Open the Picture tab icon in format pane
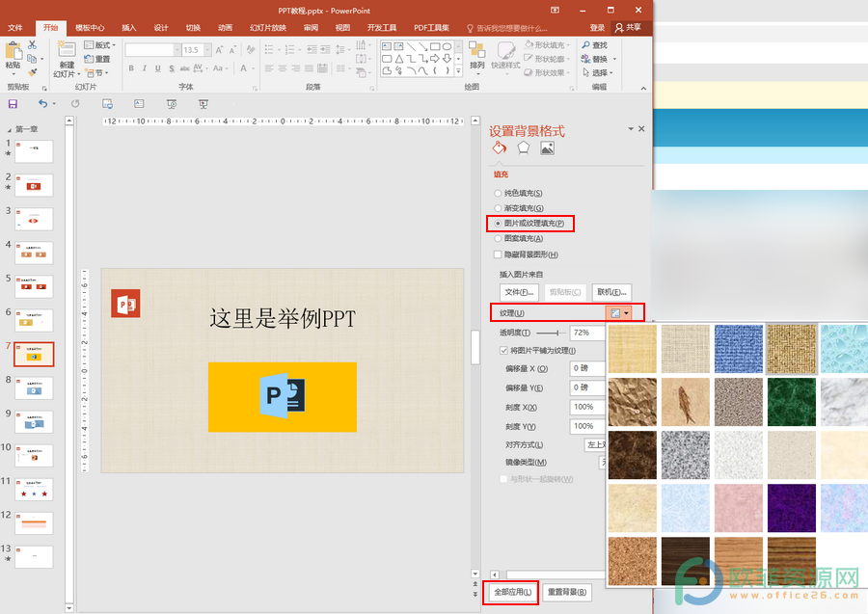Image resolution: width=868 pixels, height=614 pixels. click(x=547, y=147)
